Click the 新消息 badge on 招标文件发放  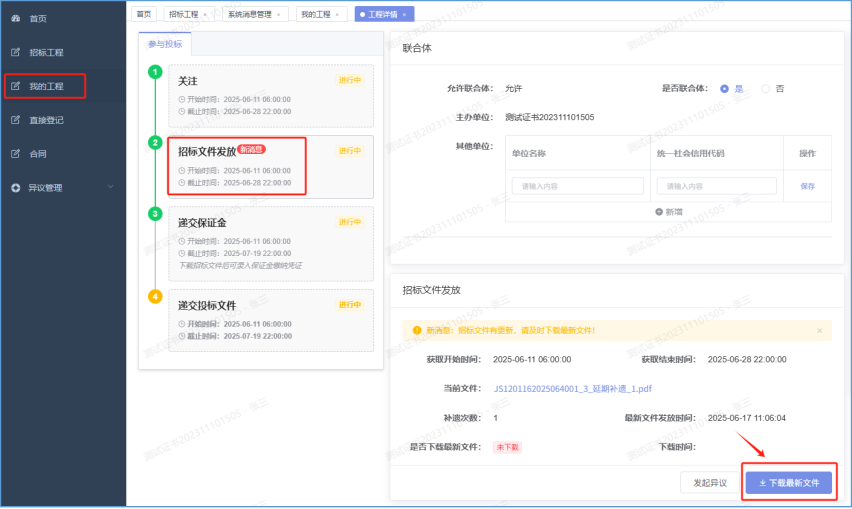[252, 149]
